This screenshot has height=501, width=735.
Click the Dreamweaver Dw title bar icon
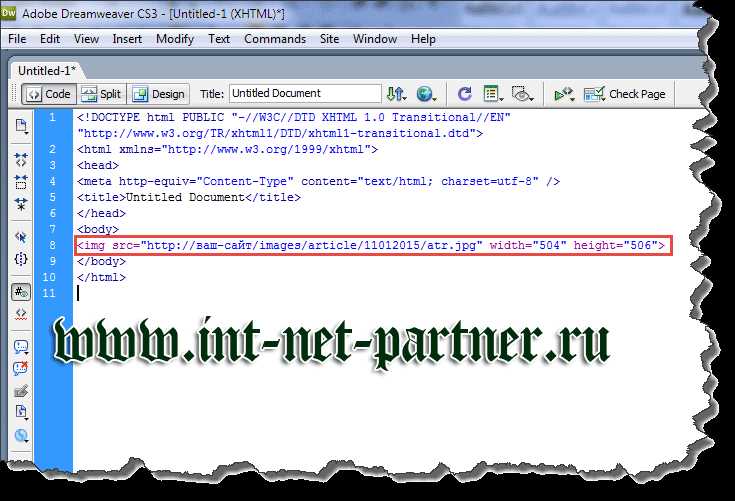pyautogui.click(x=8, y=13)
